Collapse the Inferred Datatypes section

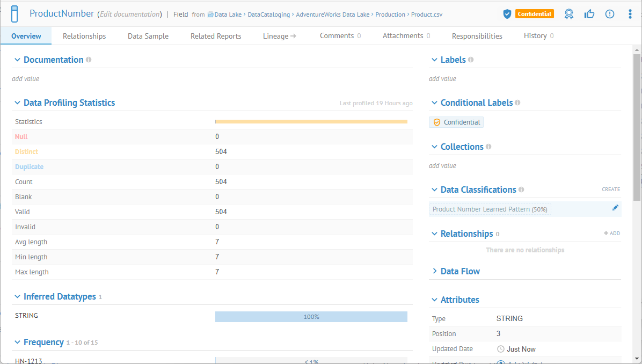[x=17, y=297]
